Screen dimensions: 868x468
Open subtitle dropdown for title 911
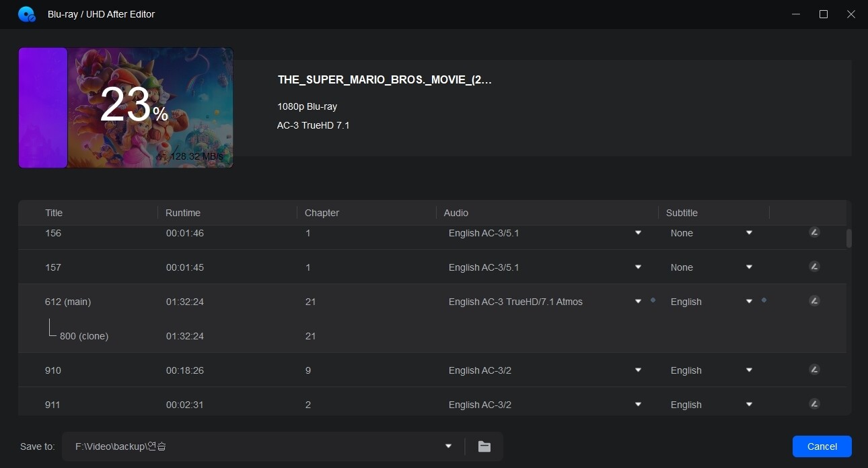click(749, 405)
